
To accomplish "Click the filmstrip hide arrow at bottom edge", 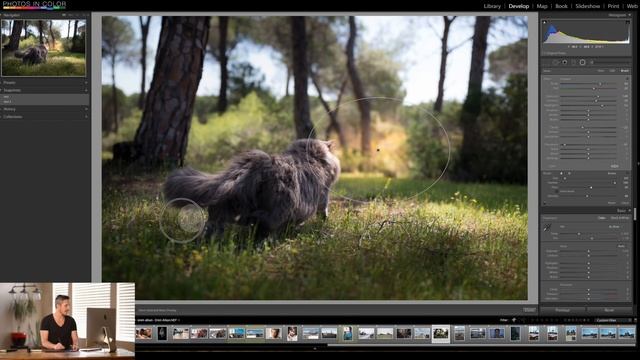I will tap(315, 349).
